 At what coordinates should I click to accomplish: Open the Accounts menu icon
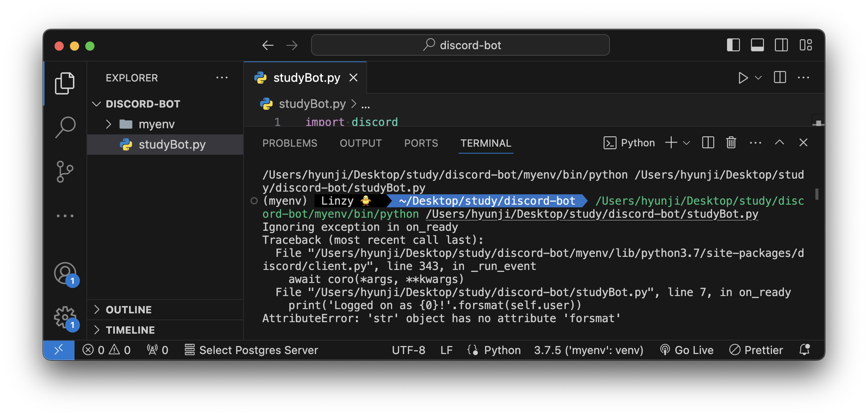pos(65,274)
